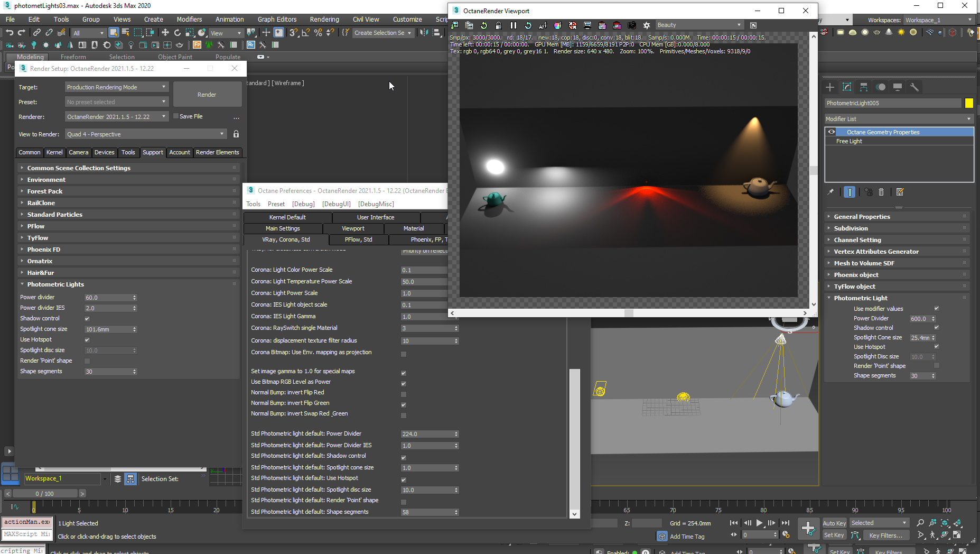Toggle visibility eye of Octane Geometry Properties
Screen dimensions: 980x554
pyautogui.click(x=832, y=132)
